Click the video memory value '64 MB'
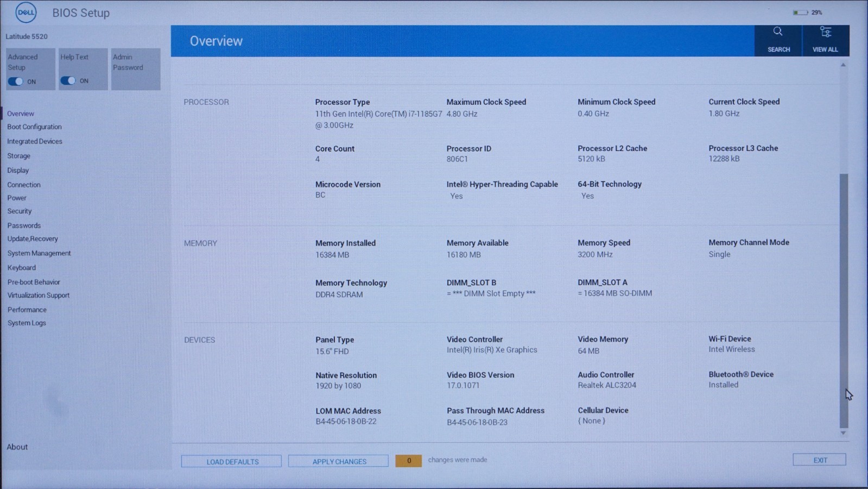This screenshot has width=868, height=489. 588,351
